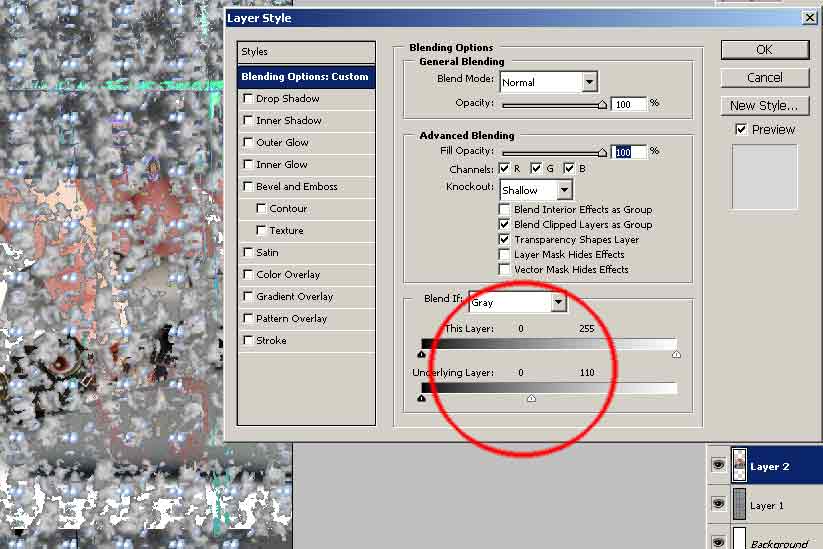The height and width of the screenshot is (549, 823).
Task: Click Underlying Layer black point slider
Action: 421,398
